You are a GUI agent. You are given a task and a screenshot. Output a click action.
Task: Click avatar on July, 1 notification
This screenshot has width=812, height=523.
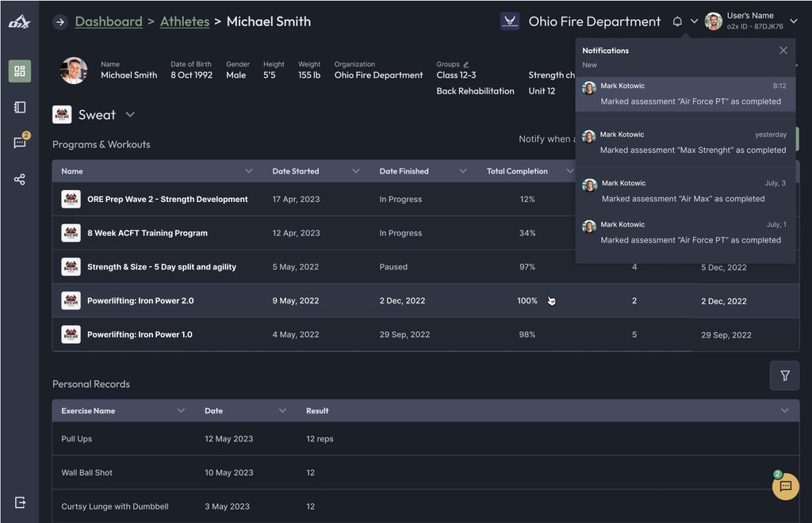[x=589, y=227]
